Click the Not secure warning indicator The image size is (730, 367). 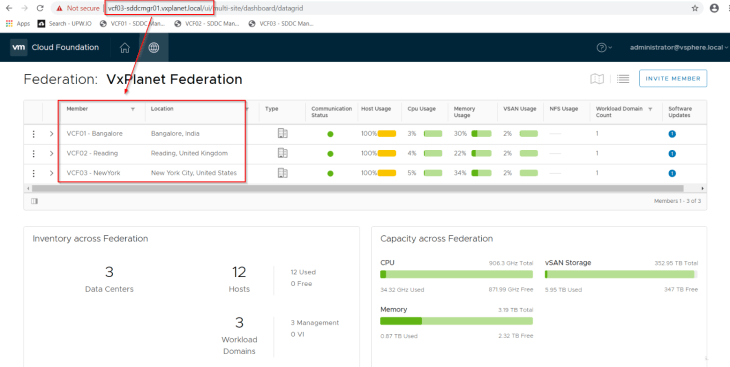(78, 8)
